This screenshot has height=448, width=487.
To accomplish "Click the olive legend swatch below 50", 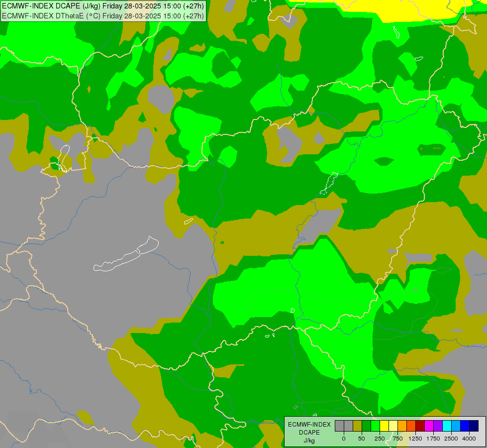I will point(358,426).
